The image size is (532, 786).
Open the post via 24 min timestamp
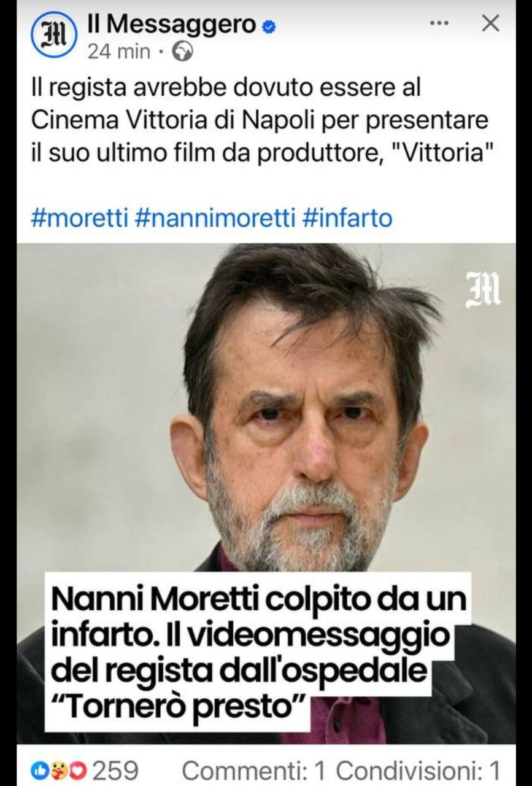(x=119, y=52)
